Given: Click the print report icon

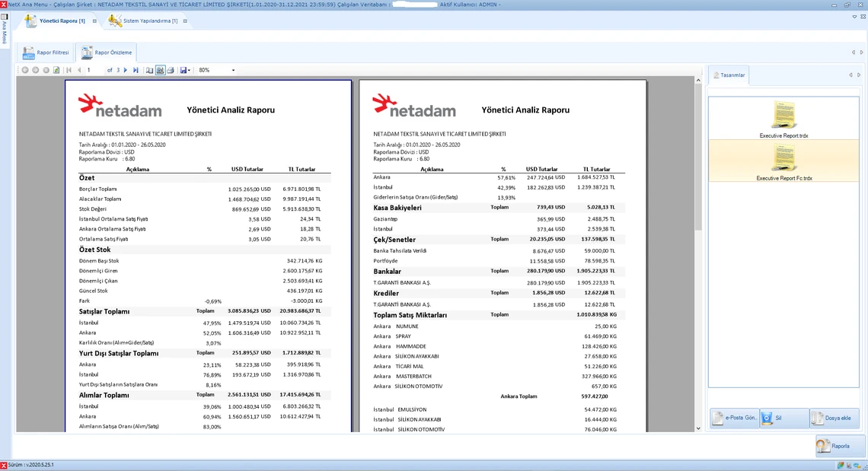Looking at the screenshot, I should point(171,70).
